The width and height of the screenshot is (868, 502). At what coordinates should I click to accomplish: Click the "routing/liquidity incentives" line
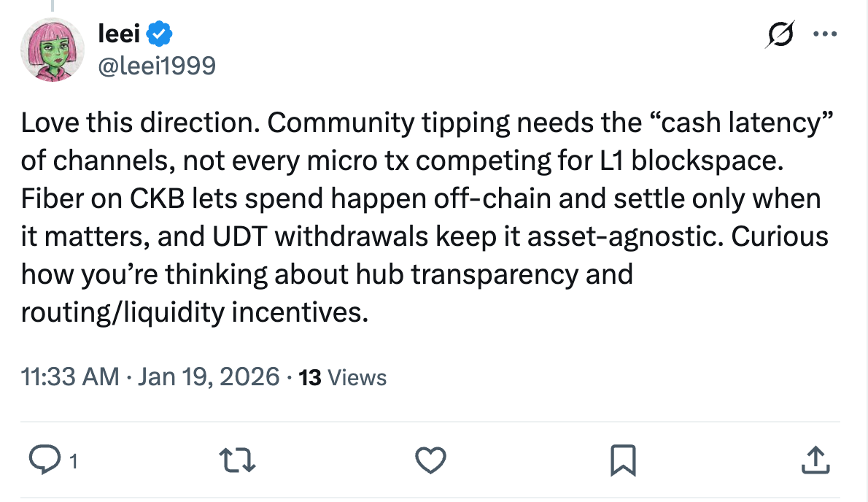coord(192,312)
